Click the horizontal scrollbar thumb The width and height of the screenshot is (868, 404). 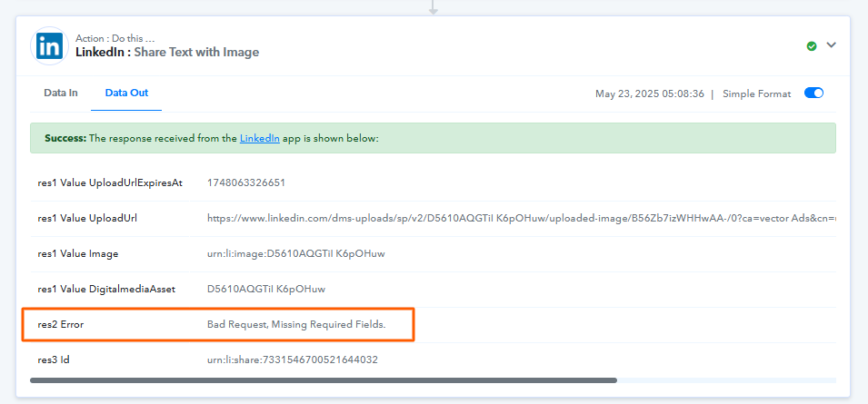pyautogui.click(x=324, y=380)
